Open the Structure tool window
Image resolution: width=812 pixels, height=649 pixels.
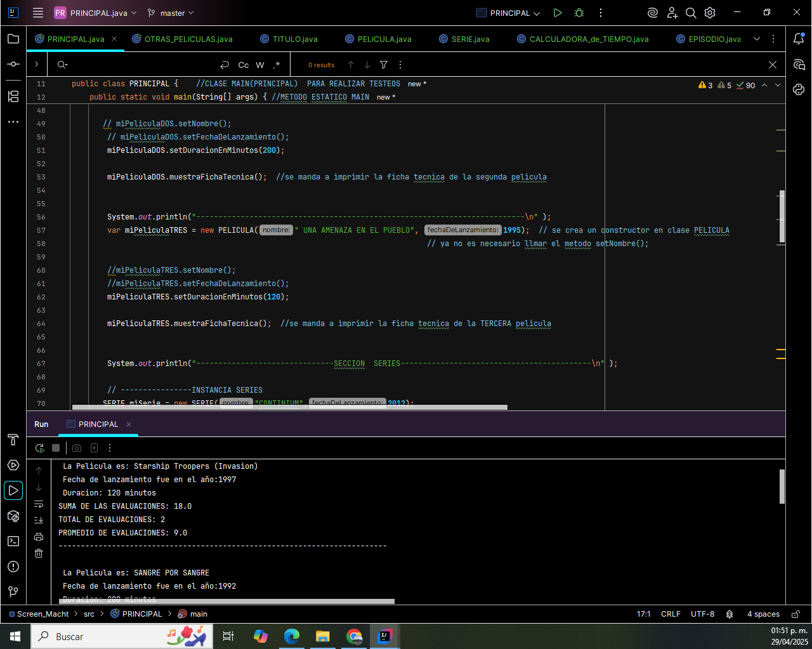click(13, 96)
